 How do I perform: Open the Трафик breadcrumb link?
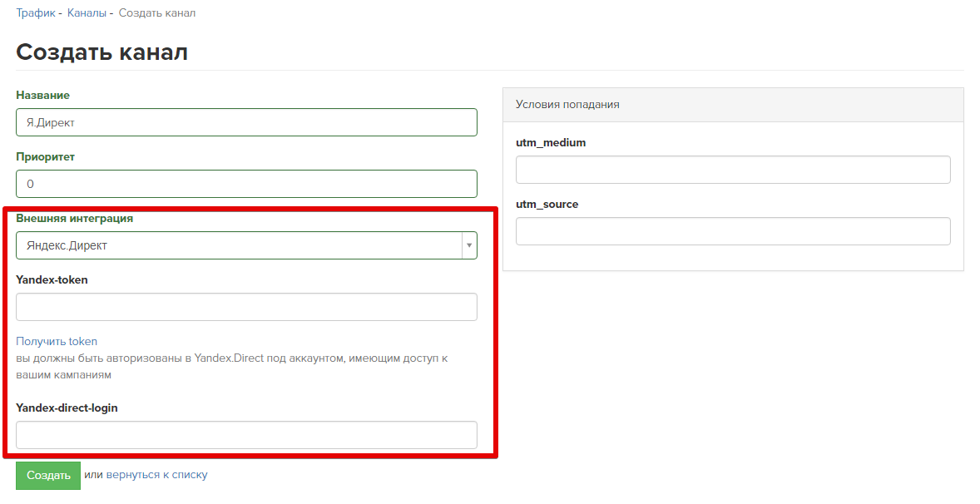36,13
